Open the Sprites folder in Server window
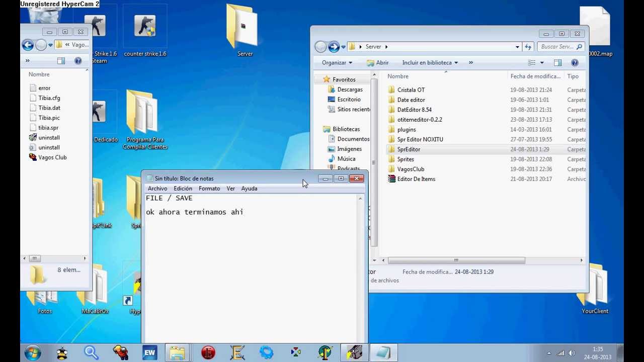644x362 pixels. click(x=406, y=159)
